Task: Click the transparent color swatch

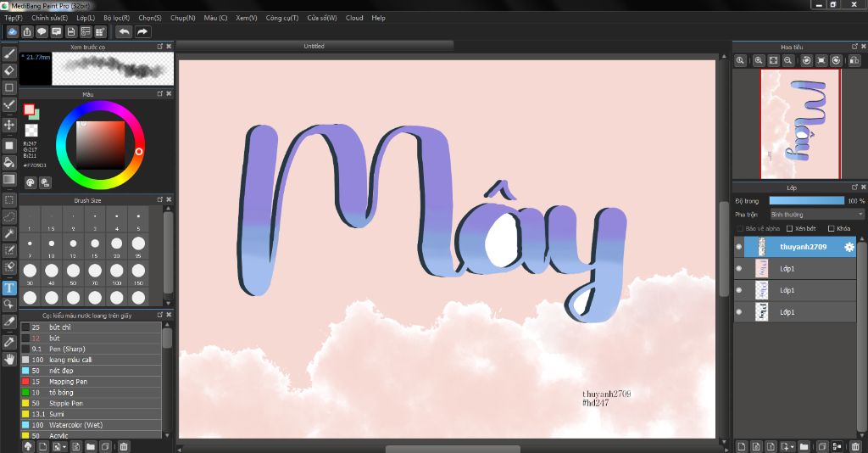Action: 31,131
